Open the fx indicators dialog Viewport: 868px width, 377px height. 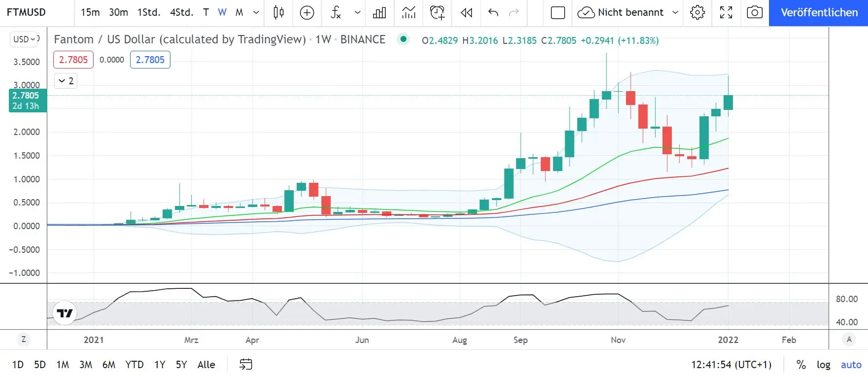point(336,12)
